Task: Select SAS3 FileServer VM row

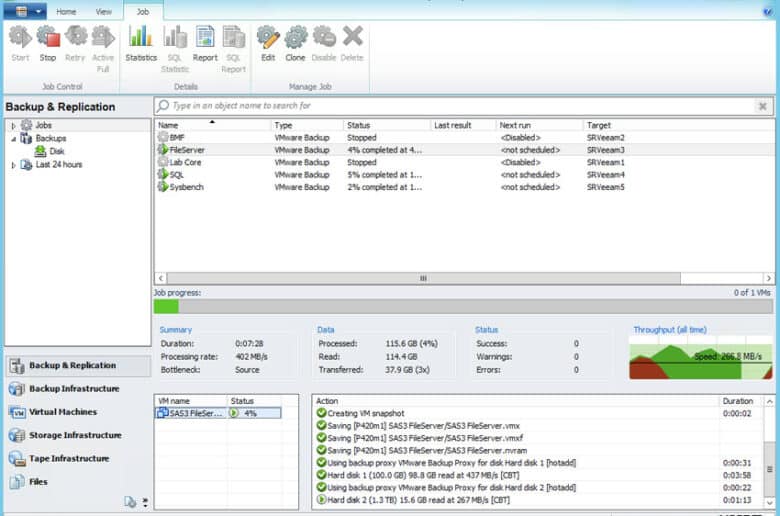Action: pyautogui.click(x=218, y=413)
